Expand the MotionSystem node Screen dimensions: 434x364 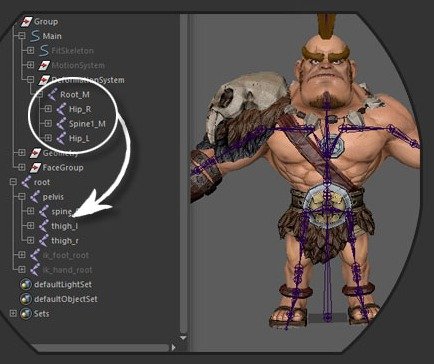[x=30, y=65]
